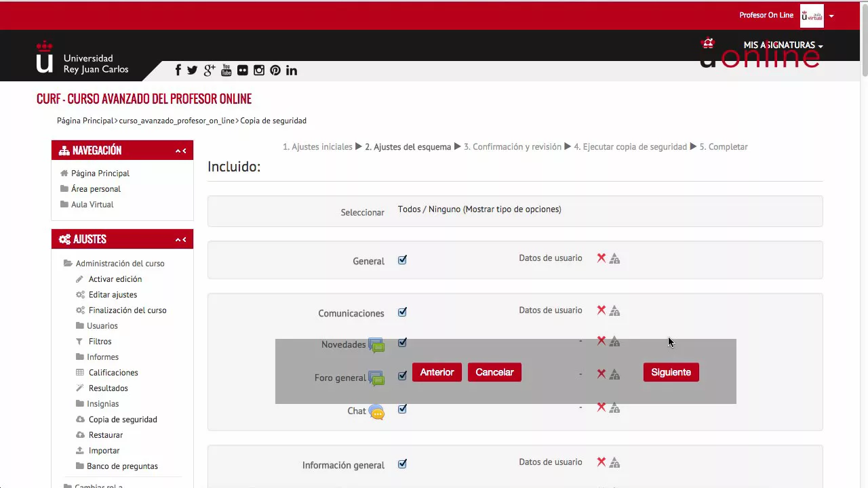Open the Pinterest social icon
Viewport: 868px width, 488px height.
click(x=275, y=70)
